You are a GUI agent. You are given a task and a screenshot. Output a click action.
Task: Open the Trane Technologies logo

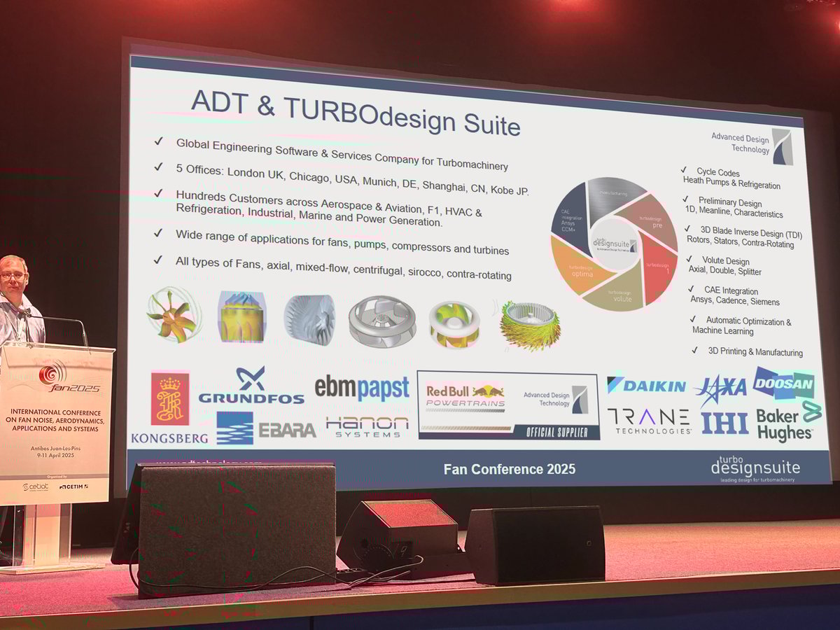649,421
